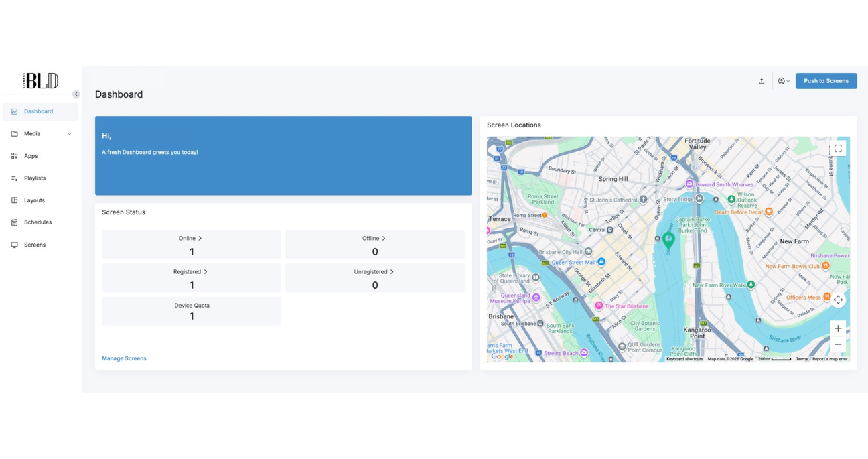View the Offline screens list

[x=374, y=239]
